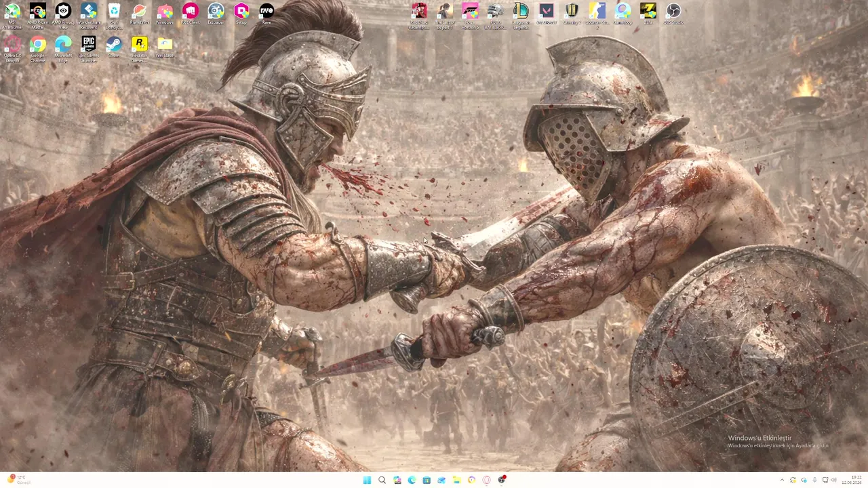Open Opera GX browser shortcut

pyautogui.click(x=12, y=49)
